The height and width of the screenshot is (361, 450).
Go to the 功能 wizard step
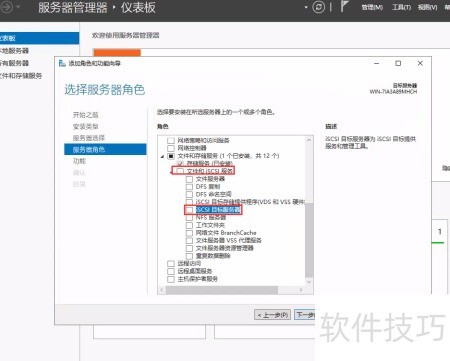79,161
